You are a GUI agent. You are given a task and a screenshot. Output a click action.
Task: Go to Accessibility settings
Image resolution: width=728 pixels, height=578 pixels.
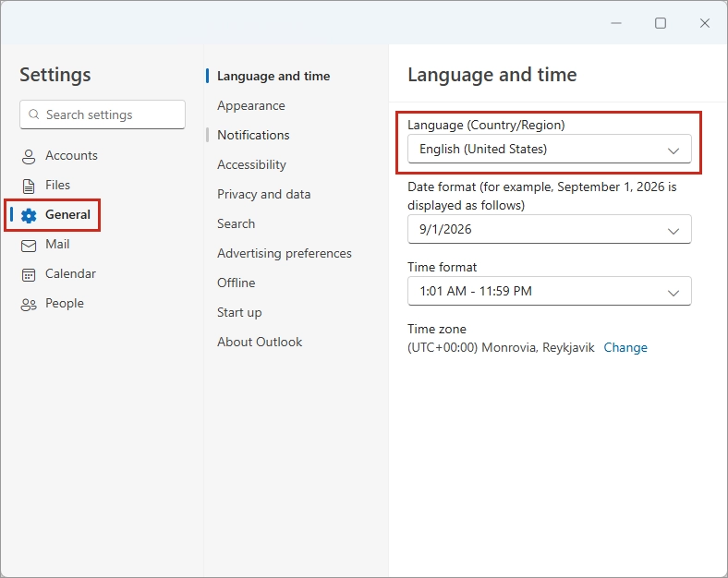coord(251,164)
